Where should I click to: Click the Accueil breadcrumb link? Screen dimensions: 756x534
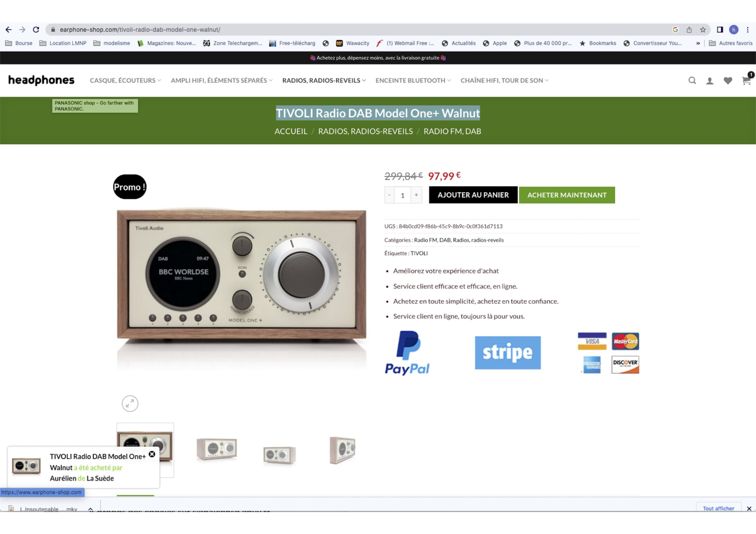[x=291, y=131]
